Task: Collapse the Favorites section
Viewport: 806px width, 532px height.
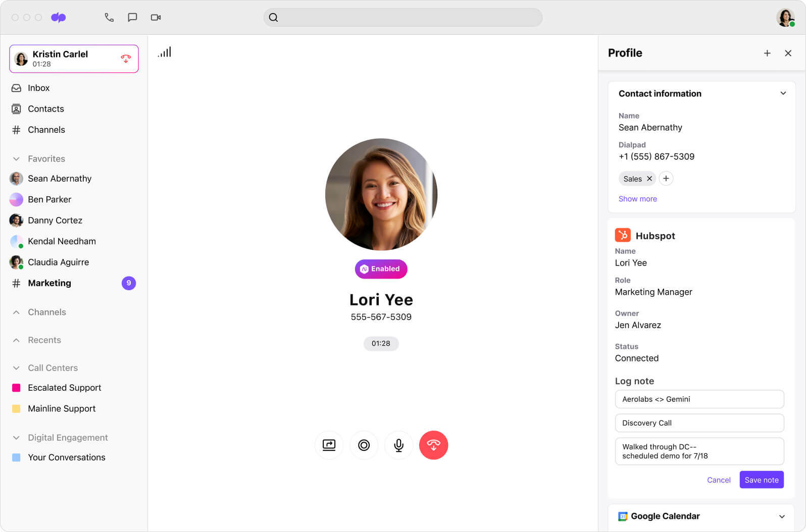Action: [16, 159]
